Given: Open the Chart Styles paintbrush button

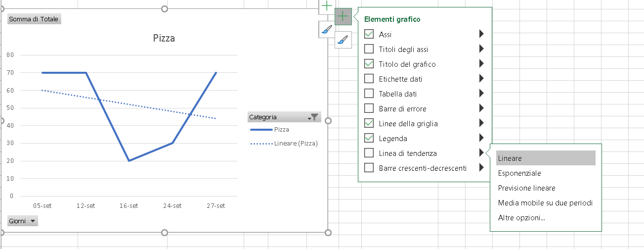Looking at the screenshot, I should 343,40.
